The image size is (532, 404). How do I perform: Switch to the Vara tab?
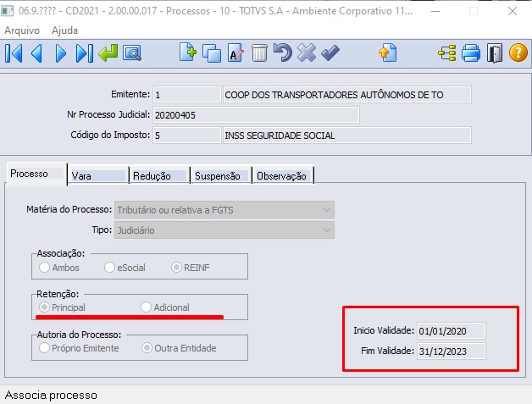(x=98, y=175)
